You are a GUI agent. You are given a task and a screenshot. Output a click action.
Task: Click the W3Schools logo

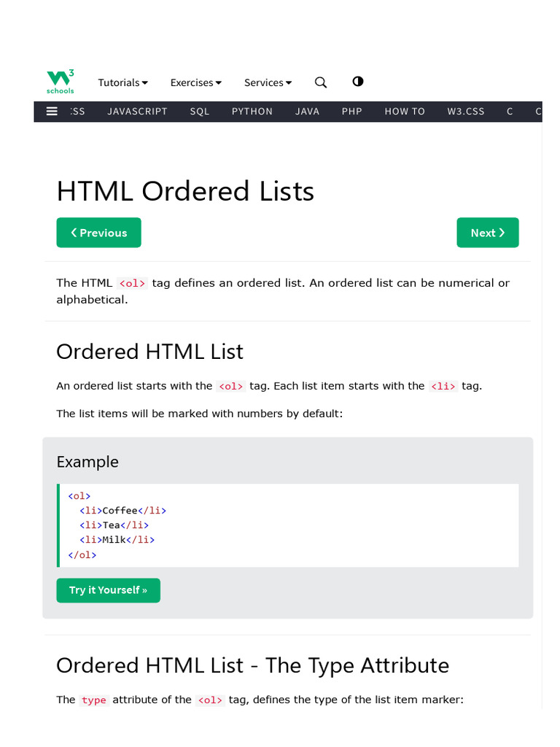60,82
